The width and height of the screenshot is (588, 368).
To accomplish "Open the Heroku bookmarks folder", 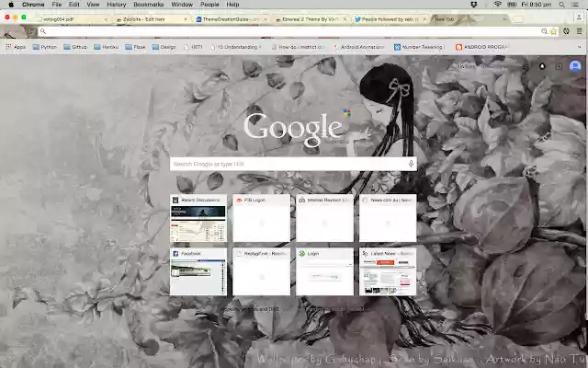I will point(107,47).
